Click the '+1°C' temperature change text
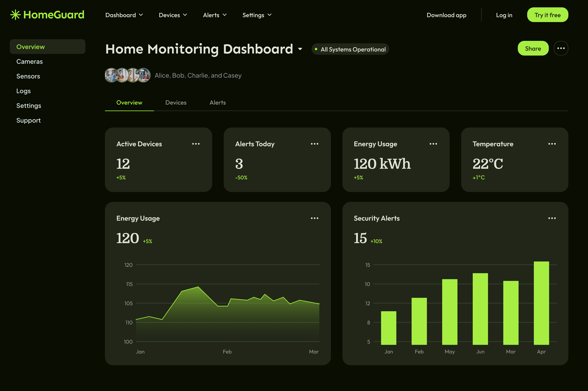Screen dimensions: 588x391 tap(479, 178)
